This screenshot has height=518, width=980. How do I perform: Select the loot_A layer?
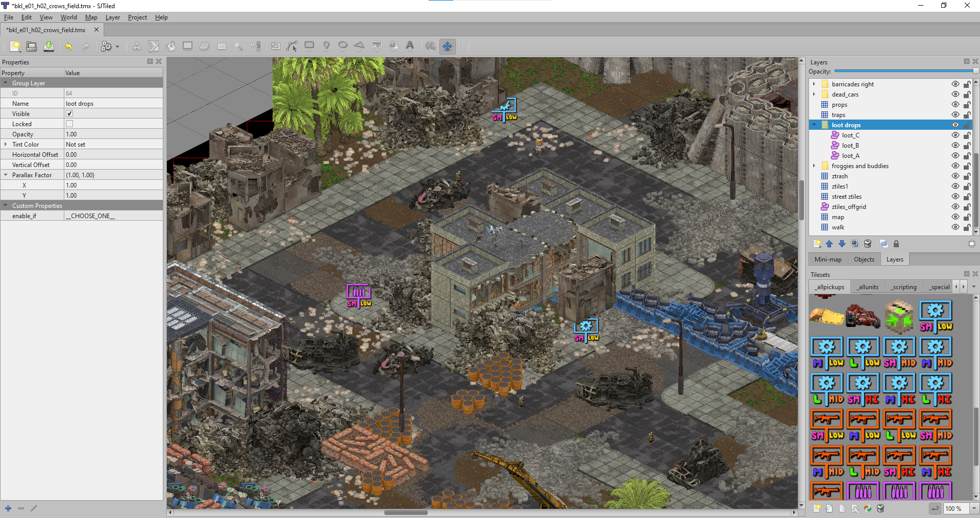point(850,156)
